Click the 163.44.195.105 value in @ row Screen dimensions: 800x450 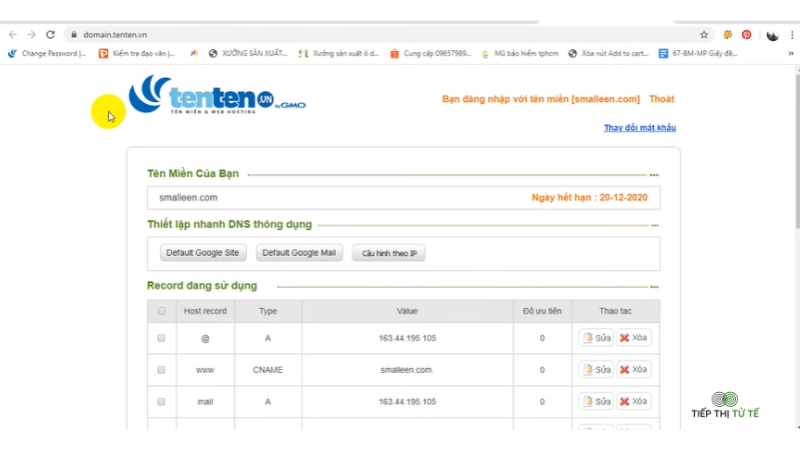[407, 338]
